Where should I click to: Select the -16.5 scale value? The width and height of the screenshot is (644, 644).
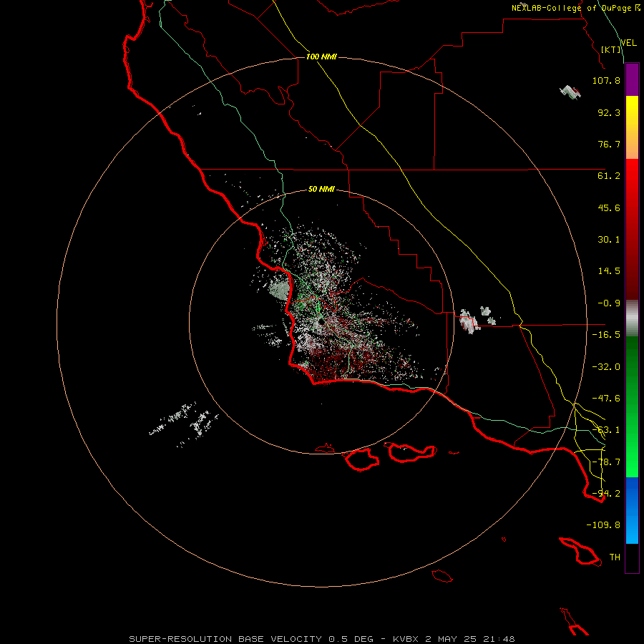tap(606, 335)
